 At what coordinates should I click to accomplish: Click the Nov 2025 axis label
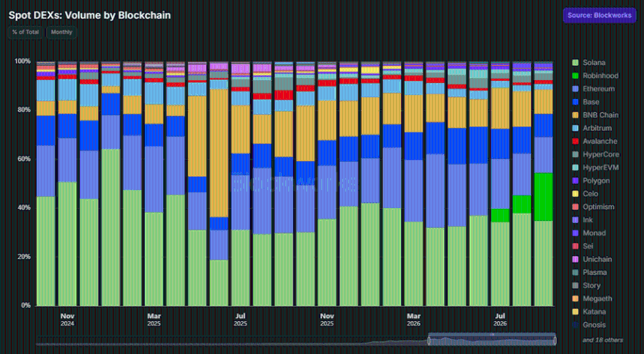pyautogui.click(x=327, y=320)
